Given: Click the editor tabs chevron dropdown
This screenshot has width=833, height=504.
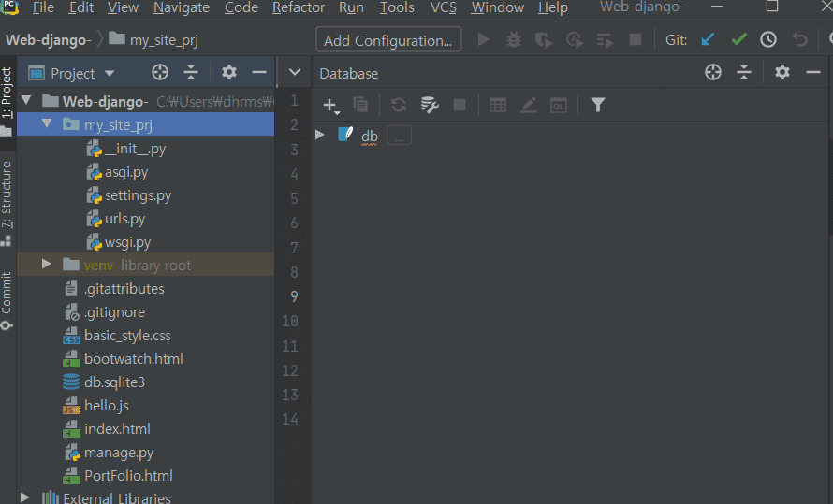Looking at the screenshot, I should [x=294, y=72].
